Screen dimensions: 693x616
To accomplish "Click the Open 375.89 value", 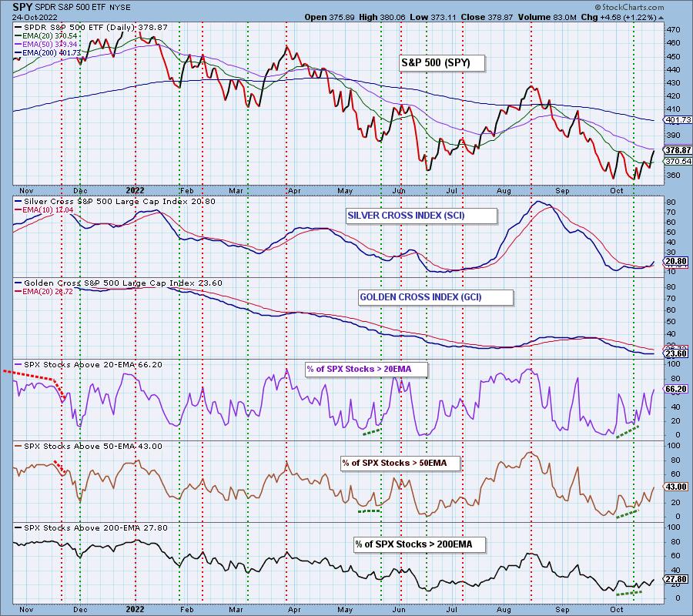I will tap(330, 17).
